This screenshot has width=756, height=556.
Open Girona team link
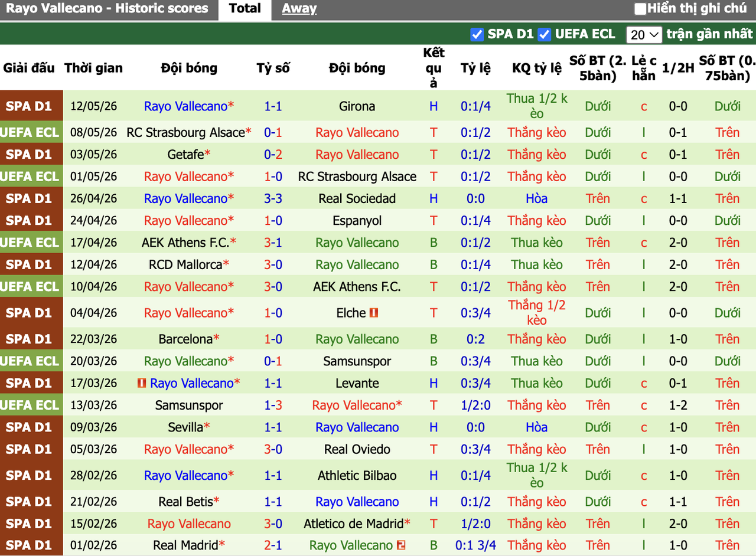point(357,107)
